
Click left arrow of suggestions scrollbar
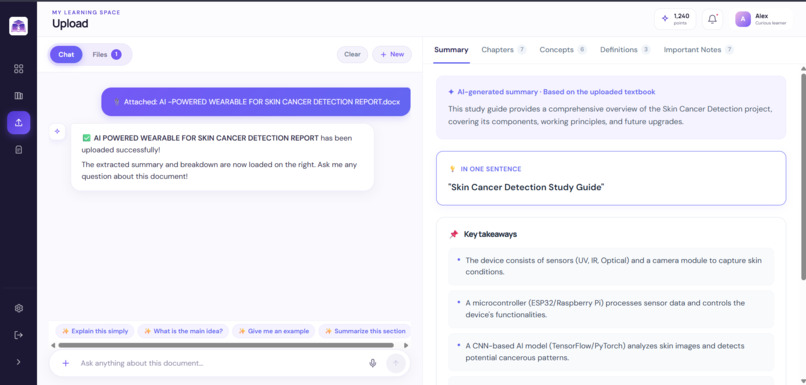point(53,345)
